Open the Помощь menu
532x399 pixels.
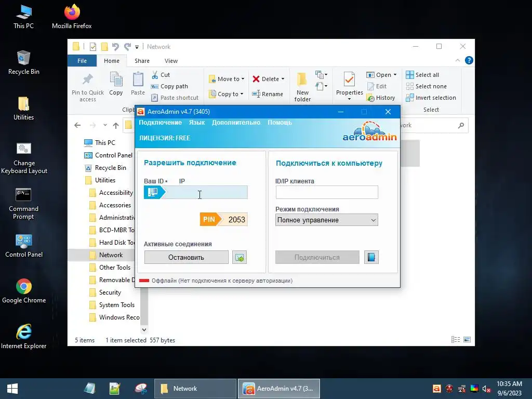click(280, 123)
